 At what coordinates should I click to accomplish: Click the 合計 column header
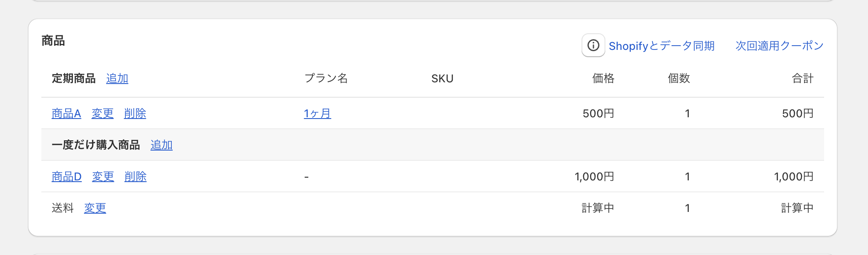pos(802,78)
